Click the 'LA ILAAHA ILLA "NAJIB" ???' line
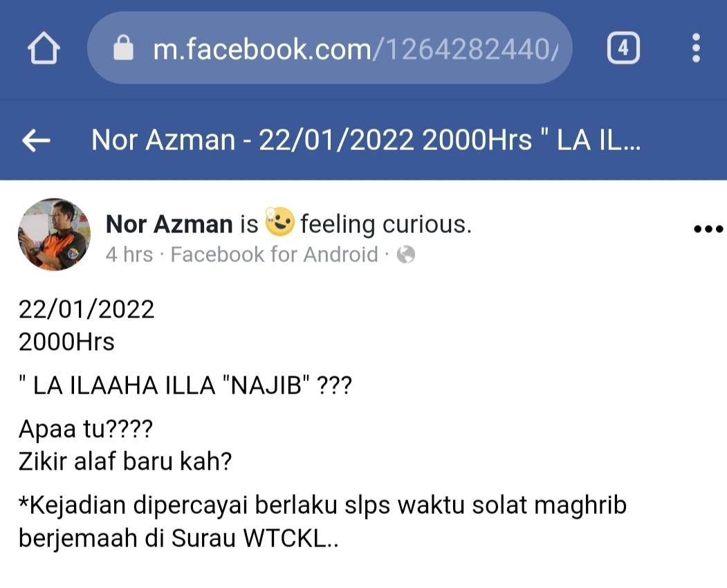 pyautogui.click(x=185, y=385)
